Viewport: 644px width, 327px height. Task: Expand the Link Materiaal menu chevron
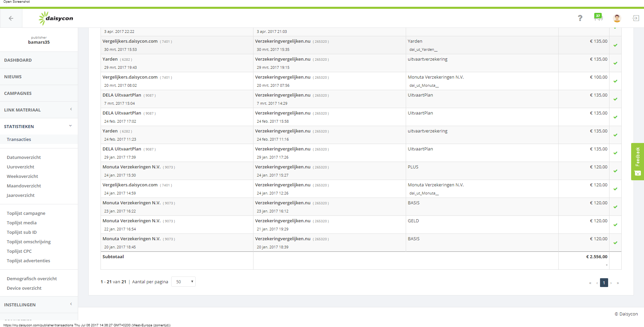(71, 109)
